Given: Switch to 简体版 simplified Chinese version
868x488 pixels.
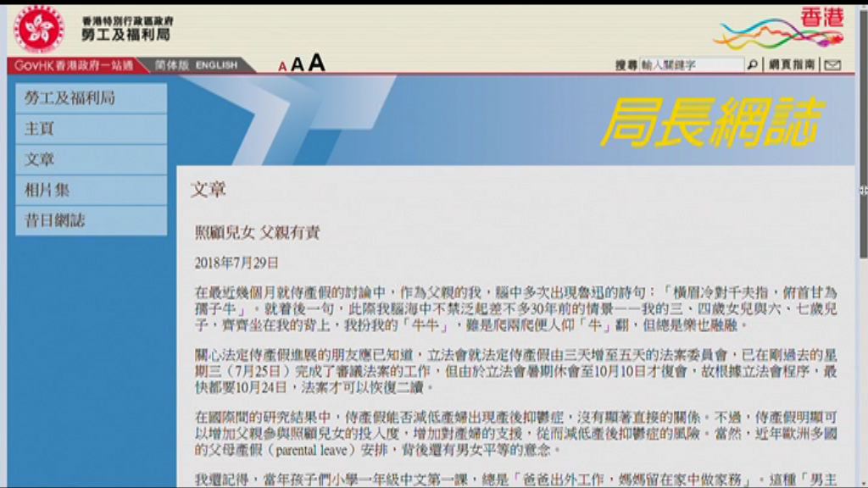Looking at the screenshot, I should tap(173, 63).
